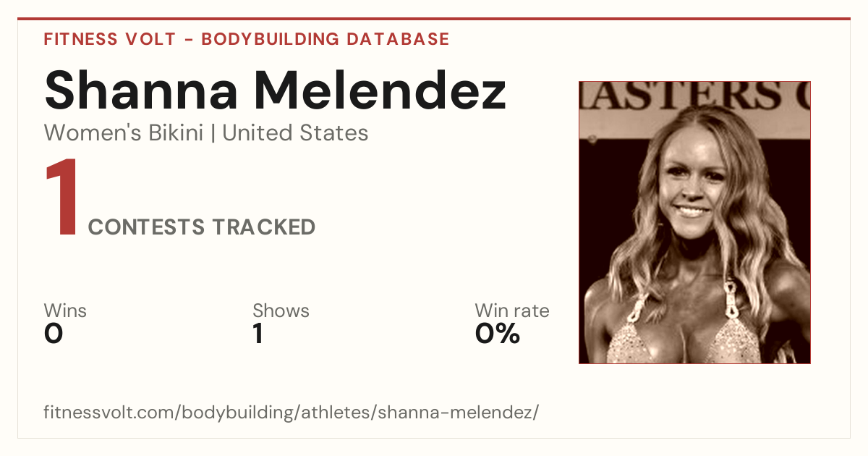Click the Wins label
Screen dimensions: 868x456
[65, 311]
